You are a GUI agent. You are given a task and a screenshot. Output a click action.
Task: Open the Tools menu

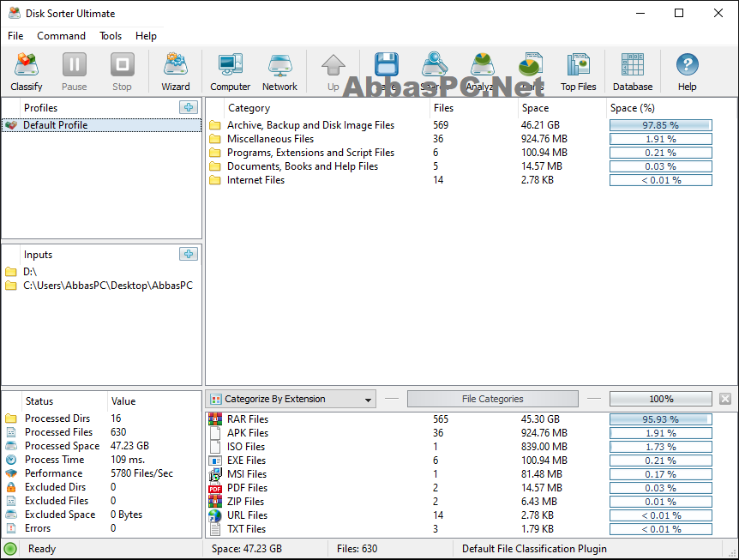pyautogui.click(x=111, y=36)
